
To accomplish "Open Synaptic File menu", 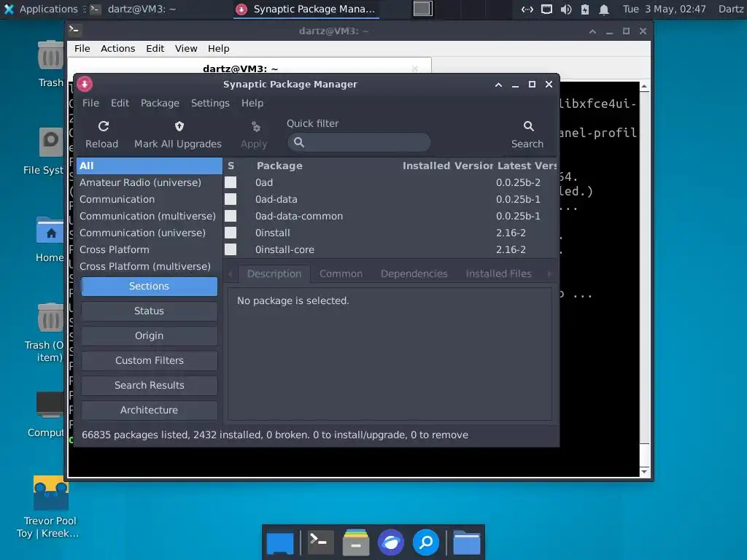I will [x=90, y=103].
